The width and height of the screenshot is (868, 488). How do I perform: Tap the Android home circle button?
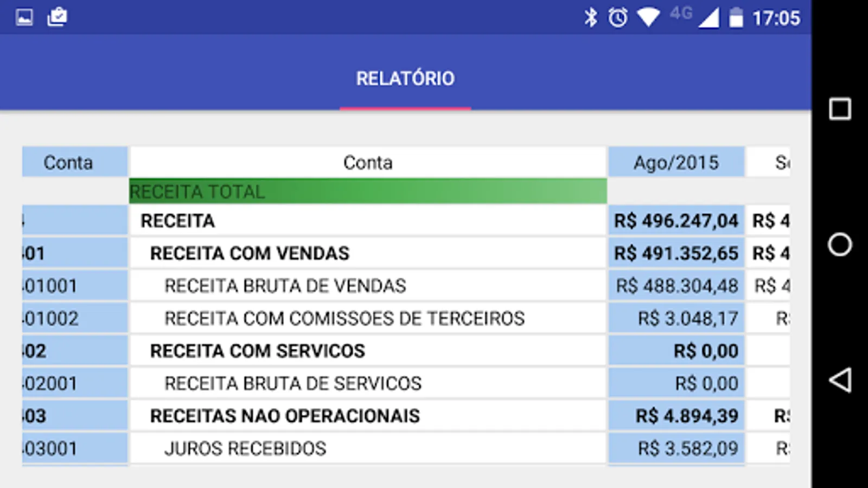coord(840,245)
